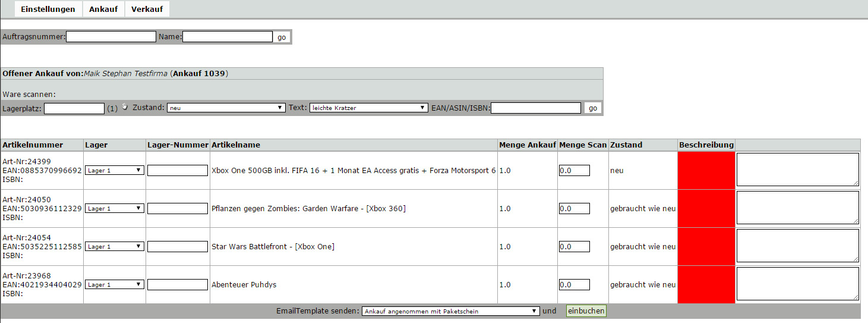Click the Artikelnummer column header

point(41,145)
